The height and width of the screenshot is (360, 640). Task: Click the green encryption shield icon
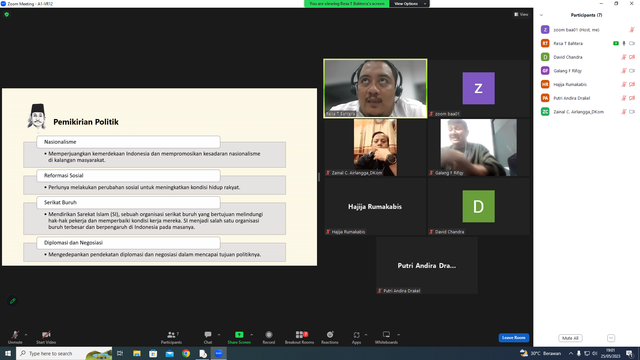pyautogui.click(x=7, y=14)
